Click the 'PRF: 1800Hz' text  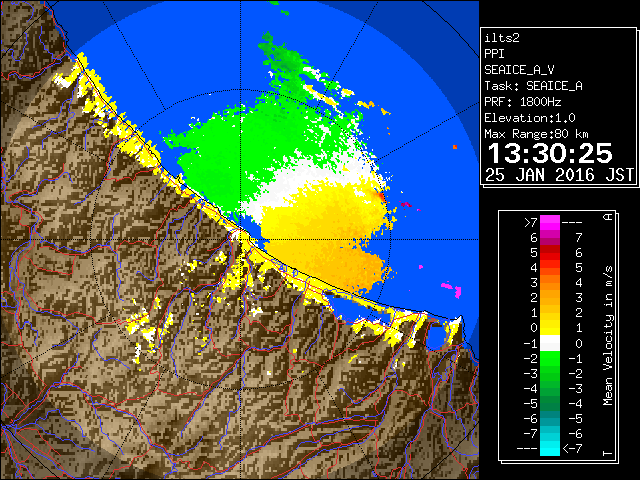pos(523,102)
